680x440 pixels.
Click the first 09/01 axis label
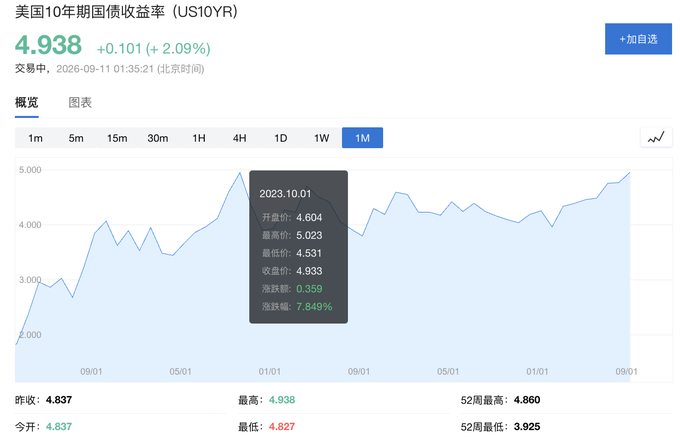[x=91, y=372]
